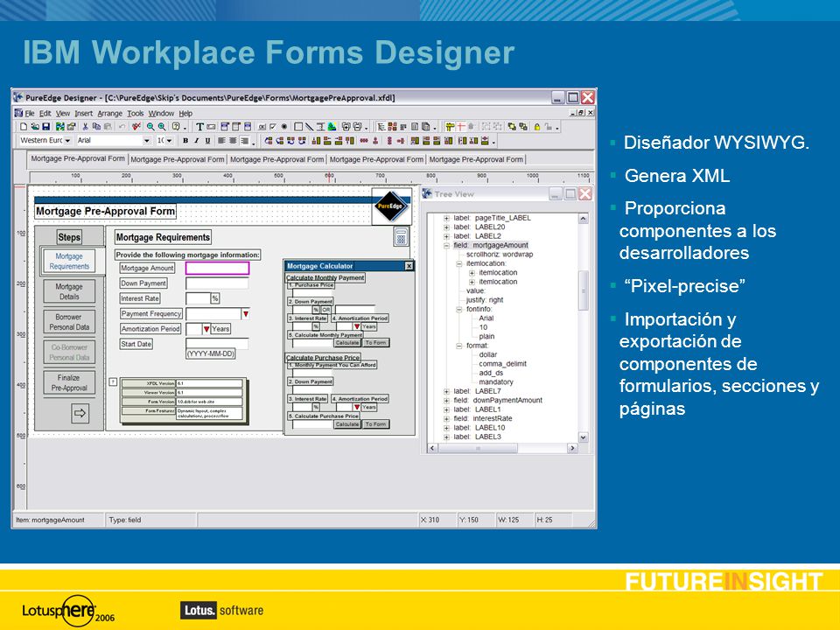Open the Tools menu
840x630 pixels.
(136, 113)
